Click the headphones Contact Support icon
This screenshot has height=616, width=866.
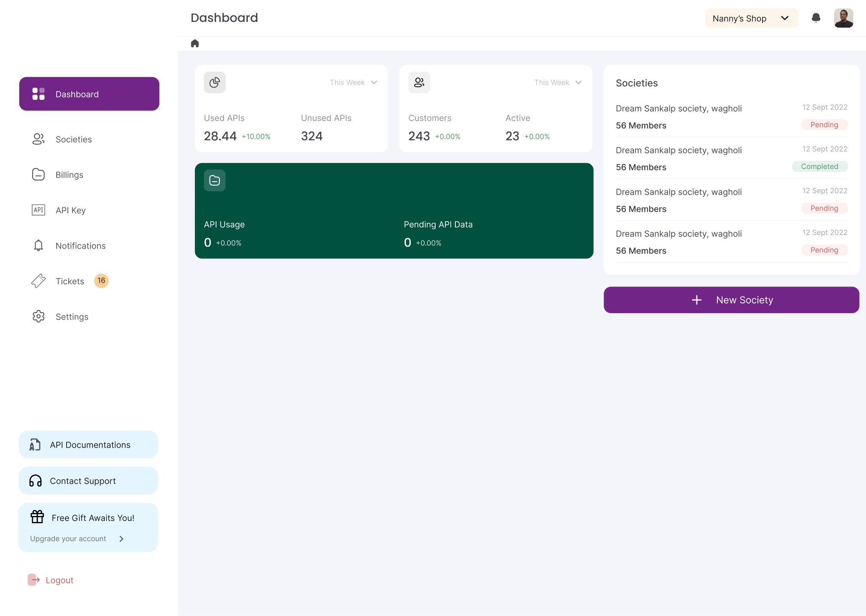36,481
